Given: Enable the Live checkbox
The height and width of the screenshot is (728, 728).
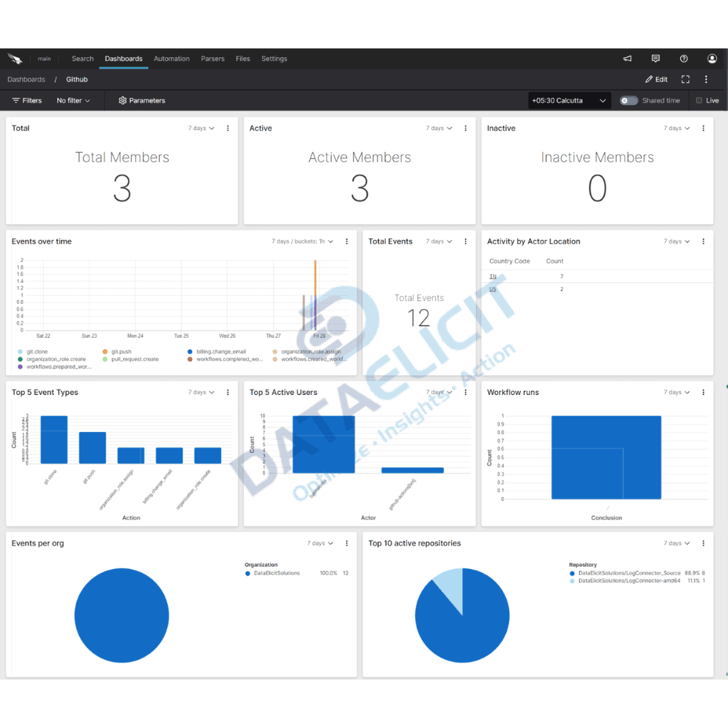Looking at the screenshot, I should pyautogui.click(x=699, y=100).
